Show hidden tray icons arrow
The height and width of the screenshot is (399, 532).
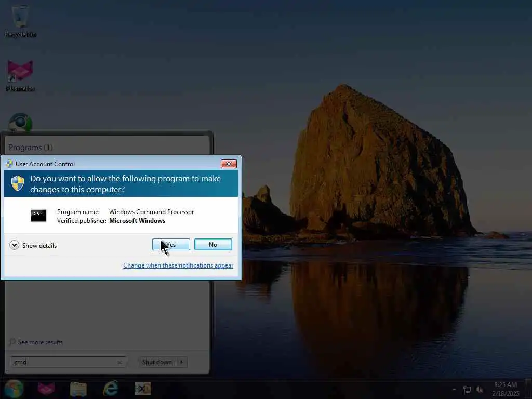[x=454, y=390]
